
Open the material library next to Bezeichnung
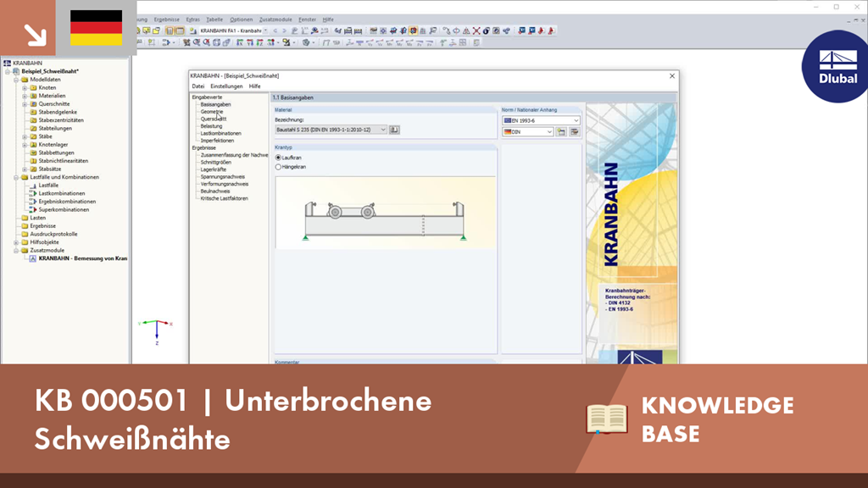pyautogui.click(x=394, y=130)
